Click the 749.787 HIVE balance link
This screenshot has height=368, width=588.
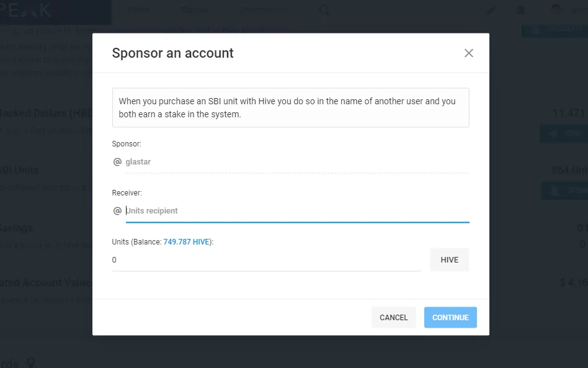[x=186, y=242]
